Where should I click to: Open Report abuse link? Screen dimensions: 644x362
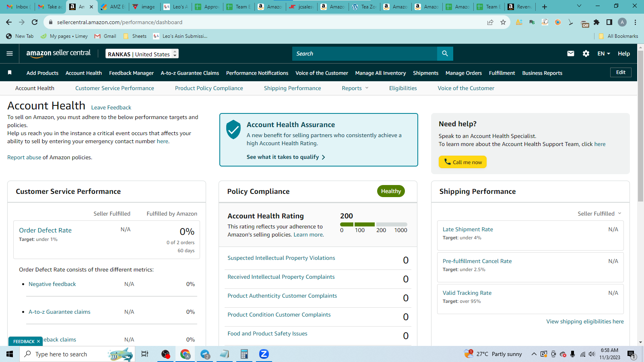coord(24,157)
